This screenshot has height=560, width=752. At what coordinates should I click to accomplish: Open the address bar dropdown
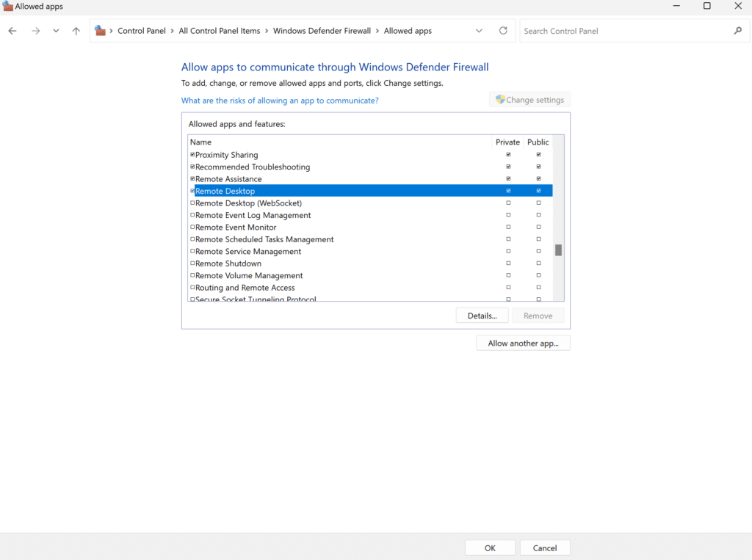click(x=480, y=31)
